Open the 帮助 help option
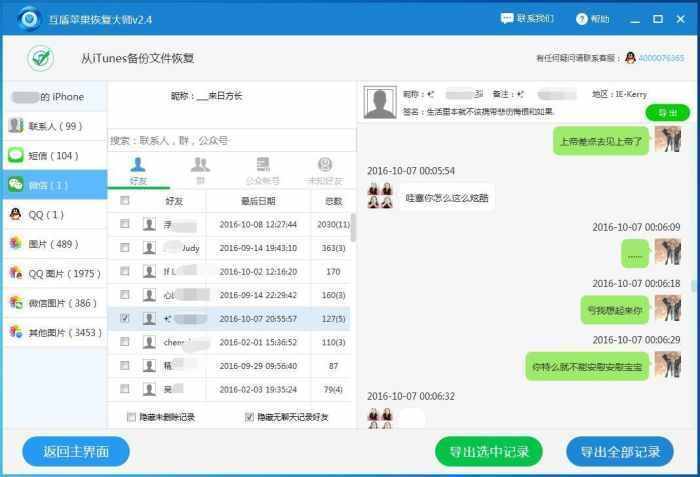700x477 pixels. coord(592,19)
